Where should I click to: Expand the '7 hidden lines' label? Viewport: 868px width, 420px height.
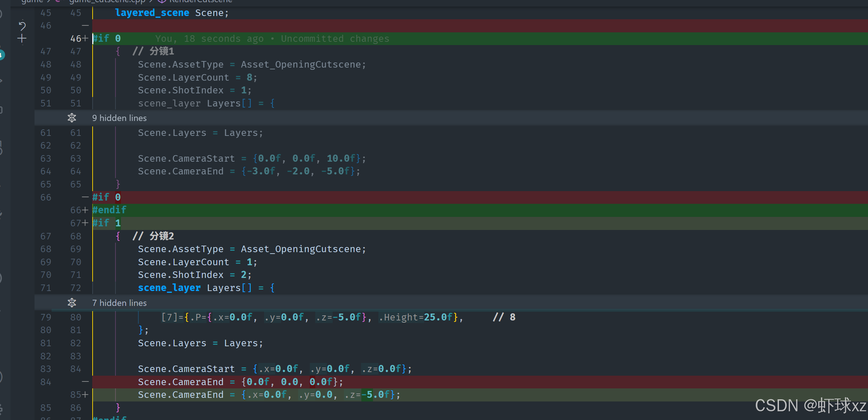pyautogui.click(x=119, y=303)
